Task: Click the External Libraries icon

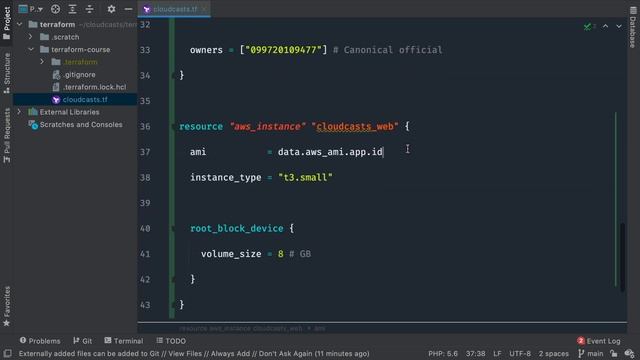Action: point(33,112)
